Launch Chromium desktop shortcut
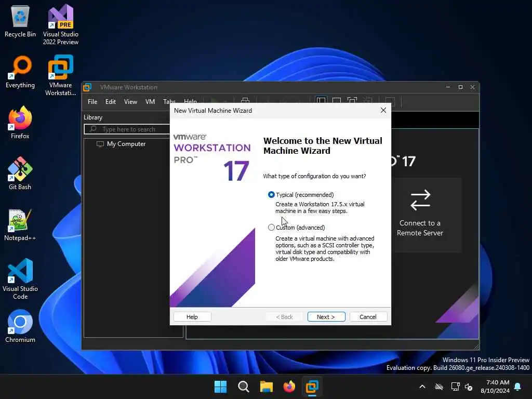This screenshot has width=532, height=399. coord(20,326)
